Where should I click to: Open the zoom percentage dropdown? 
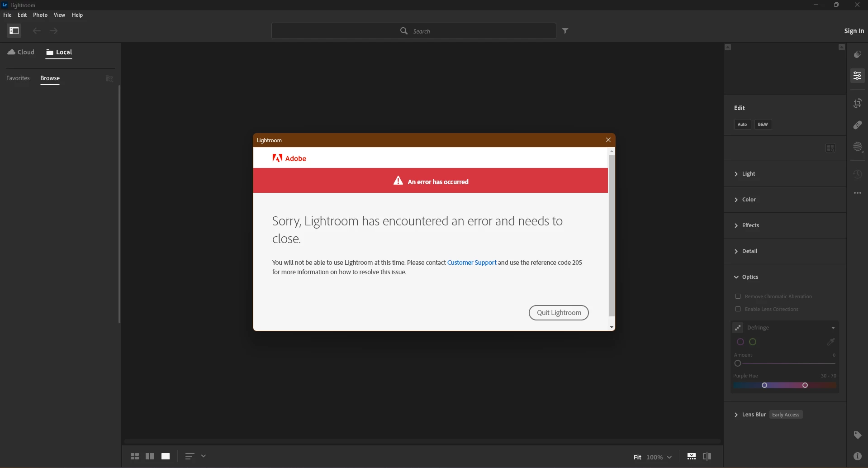pos(659,457)
